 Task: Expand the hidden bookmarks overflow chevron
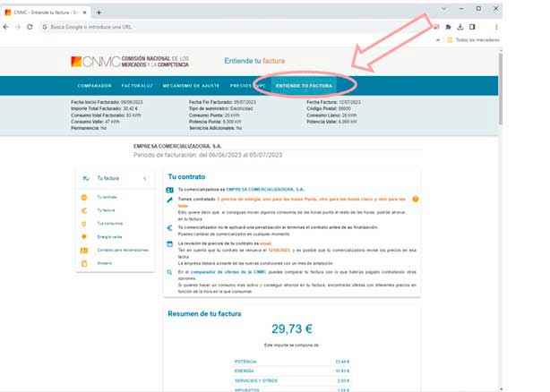tap(438, 40)
